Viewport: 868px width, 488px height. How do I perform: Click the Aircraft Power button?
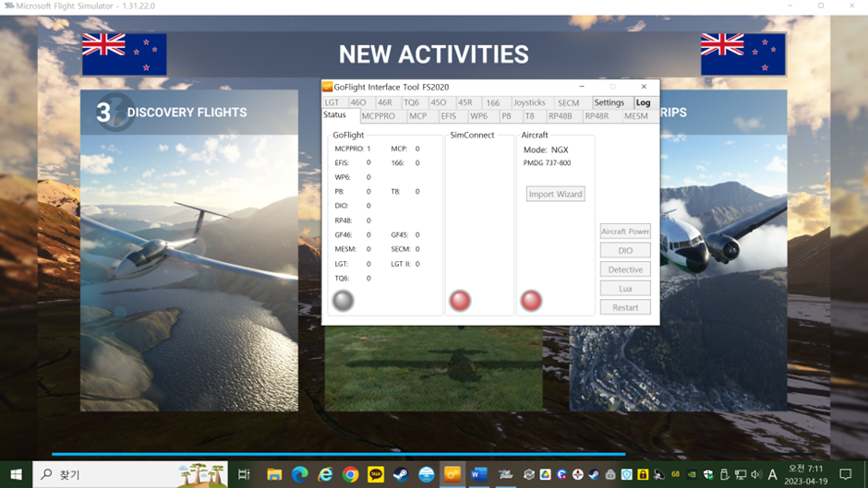(625, 232)
